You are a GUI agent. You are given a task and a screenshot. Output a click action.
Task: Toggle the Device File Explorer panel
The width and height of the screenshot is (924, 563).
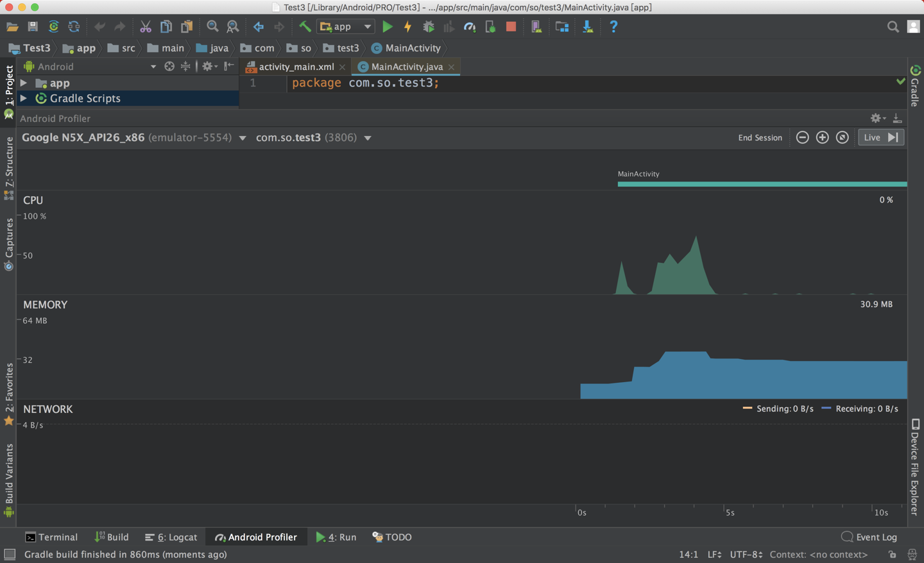pyautogui.click(x=916, y=467)
